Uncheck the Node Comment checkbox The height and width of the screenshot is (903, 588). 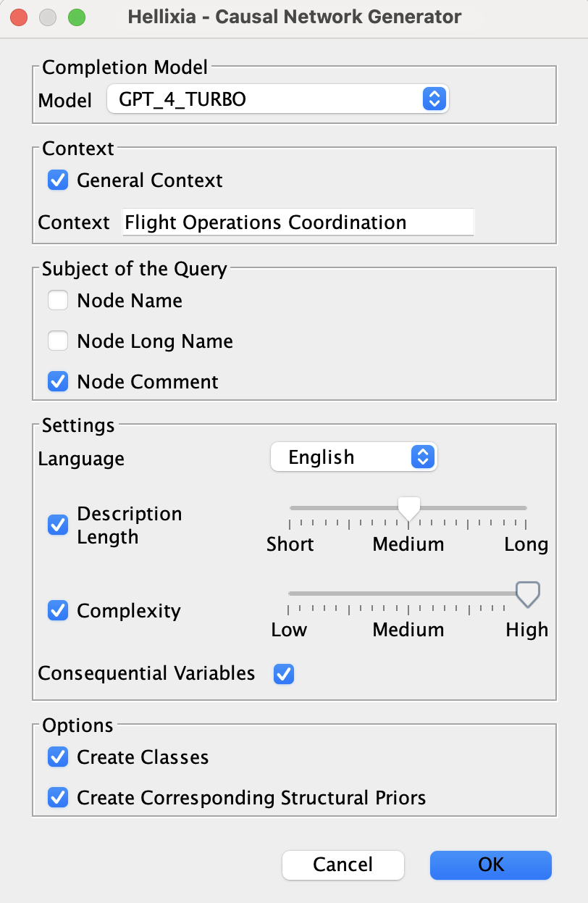coord(58,381)
